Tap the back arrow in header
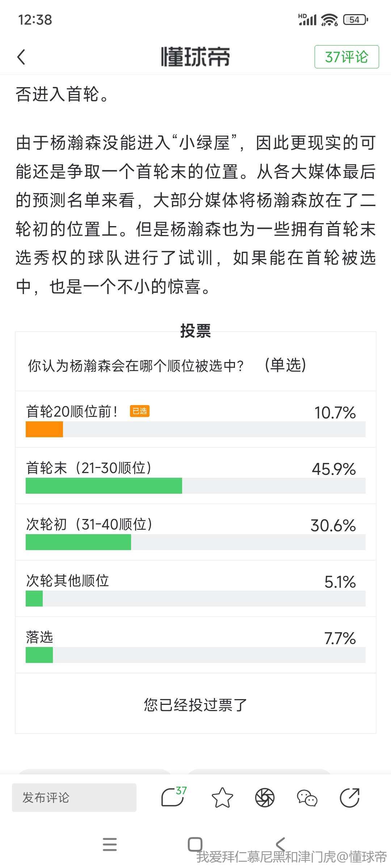 pos(21,57)
